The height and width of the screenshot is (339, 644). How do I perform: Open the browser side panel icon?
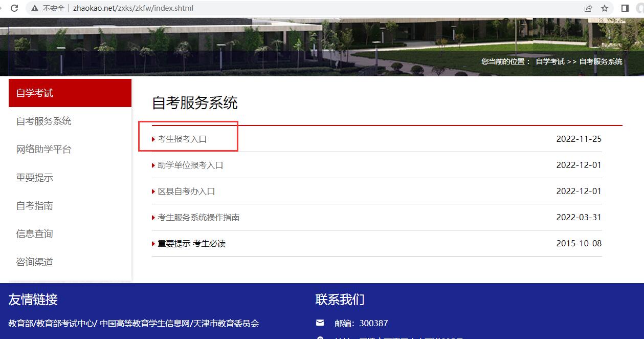[625, 8]
